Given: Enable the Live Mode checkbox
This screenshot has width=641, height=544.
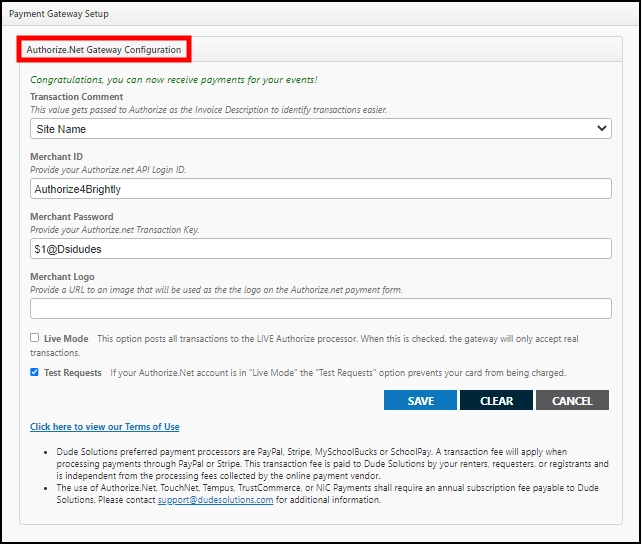Looking at the screenshot, I should click(34, 338).
